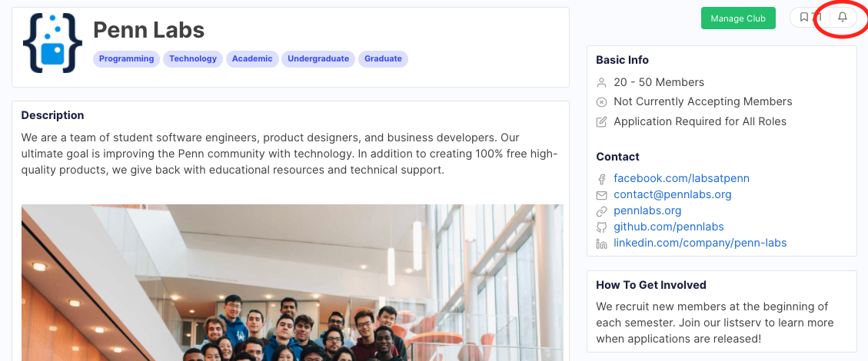Click the GitHub icon under Contact
868x361 pixels.
coord(602,227)
